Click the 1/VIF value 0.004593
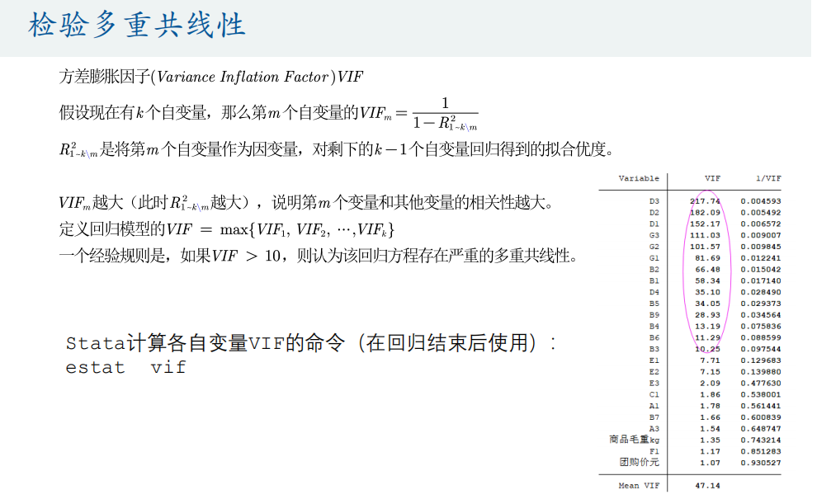The image size is (817, 504). point(760,200)
